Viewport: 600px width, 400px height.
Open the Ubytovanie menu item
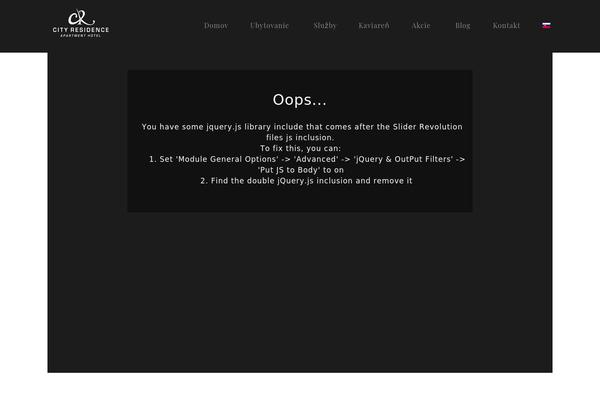tap(269, 26)
